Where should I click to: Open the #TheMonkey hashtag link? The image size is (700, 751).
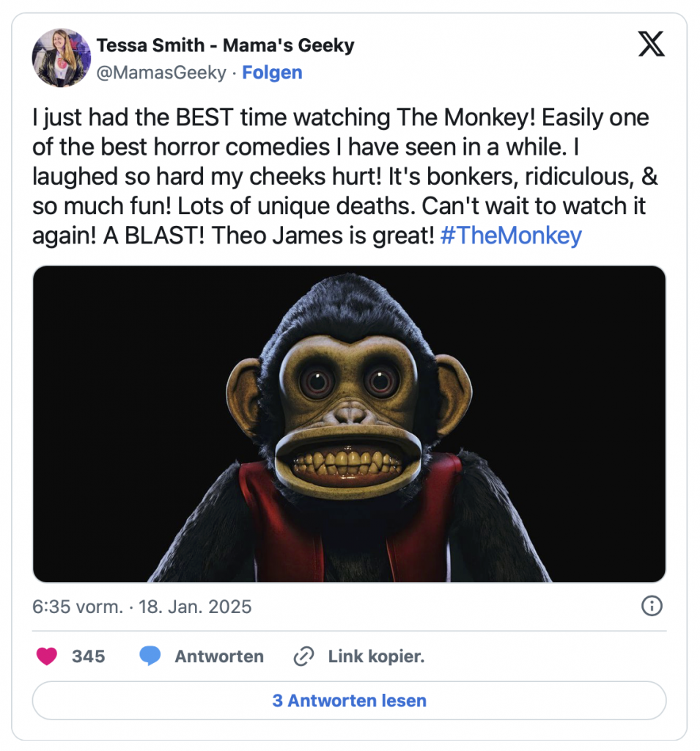click(511, 235)
